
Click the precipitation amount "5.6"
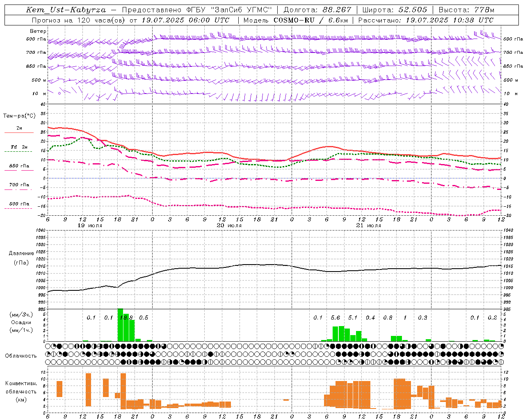336,318
